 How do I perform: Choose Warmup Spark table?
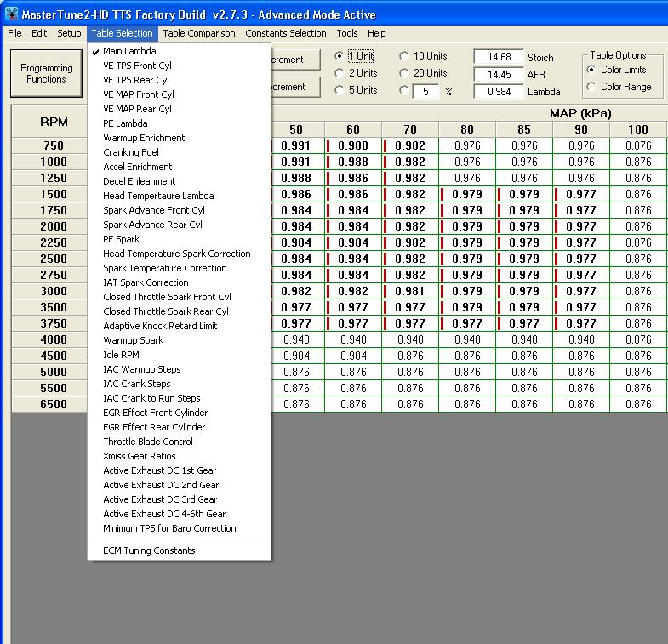tap(179, 341)
